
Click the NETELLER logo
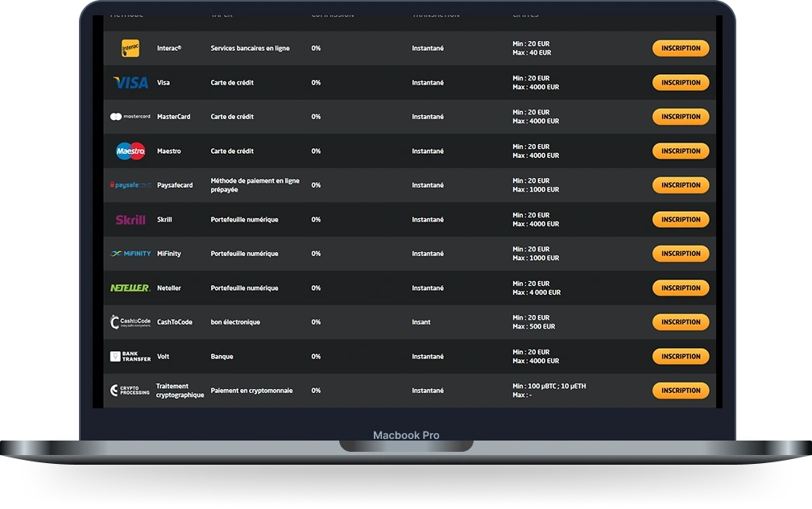(130, 288)
